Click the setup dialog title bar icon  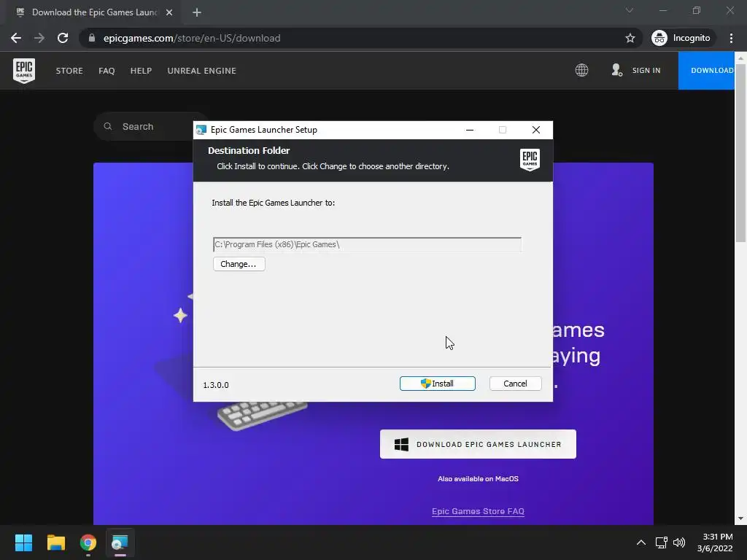[201, 130]
